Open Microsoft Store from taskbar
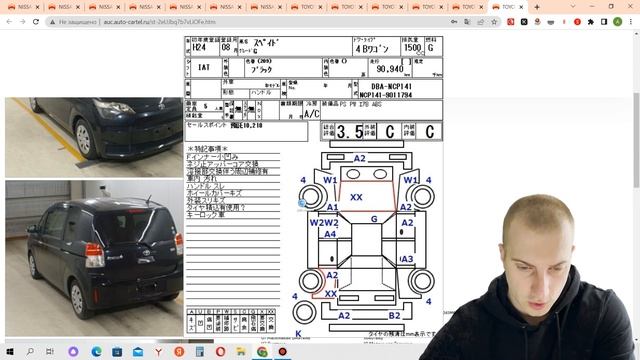640x360 pixels. tap(117, 351)
